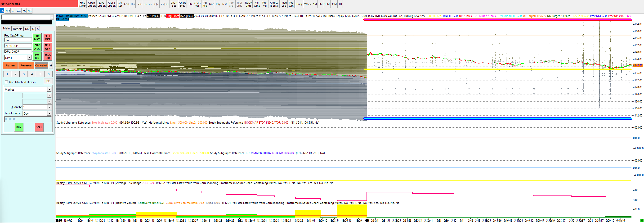Toggle the M button beside CancelAll

(x=51, y=65)
